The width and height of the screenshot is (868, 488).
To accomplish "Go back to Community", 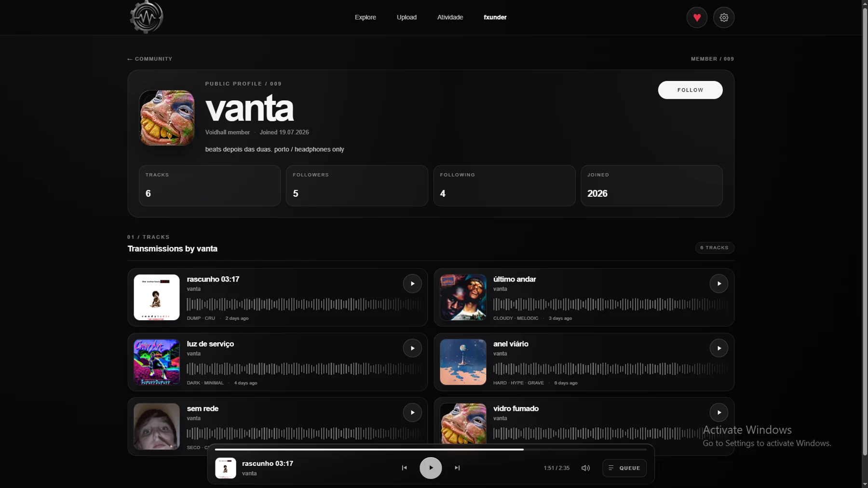I will pos(150,59).
